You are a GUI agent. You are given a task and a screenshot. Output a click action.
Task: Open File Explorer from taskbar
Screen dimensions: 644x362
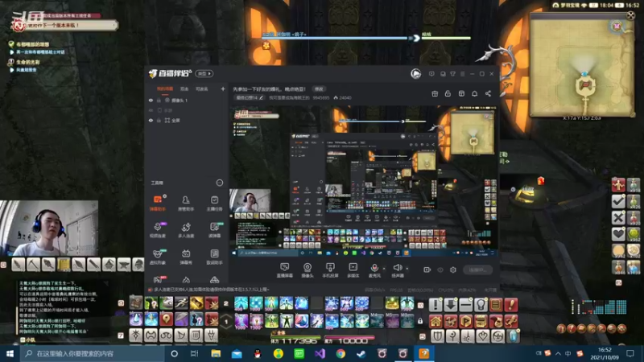pyautogui.click(x=216, y=353)
